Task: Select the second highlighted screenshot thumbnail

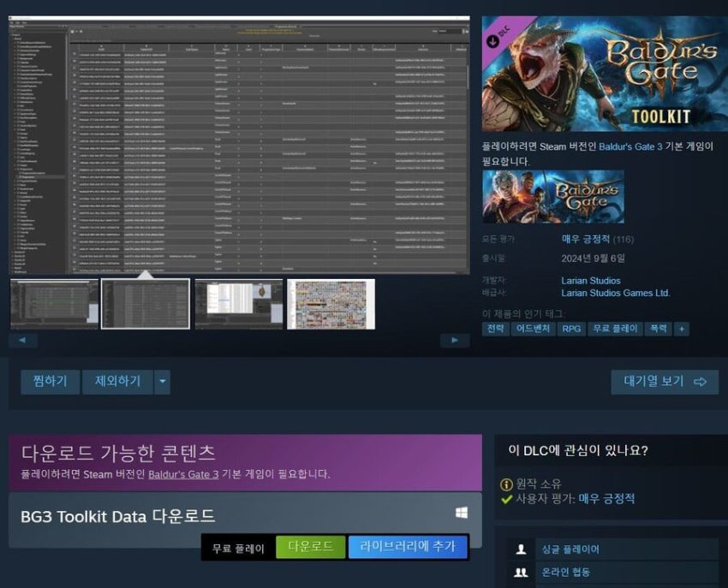Action: (146, 304)
